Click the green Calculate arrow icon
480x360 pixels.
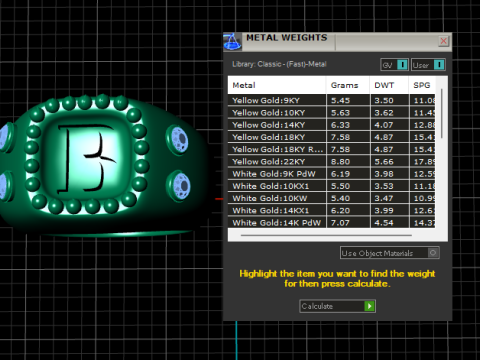pyautogui.click(x=369, y=306)
